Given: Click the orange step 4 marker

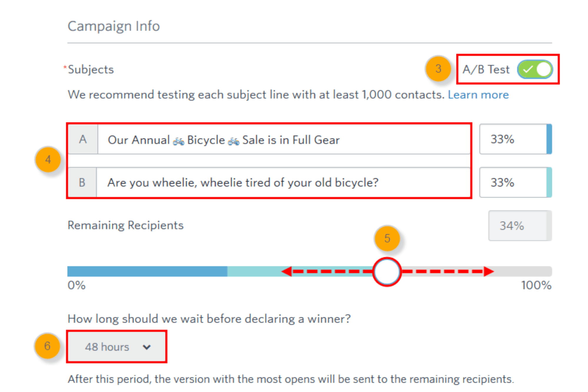Looking at the screenshot, I should [x=48, y=160].
